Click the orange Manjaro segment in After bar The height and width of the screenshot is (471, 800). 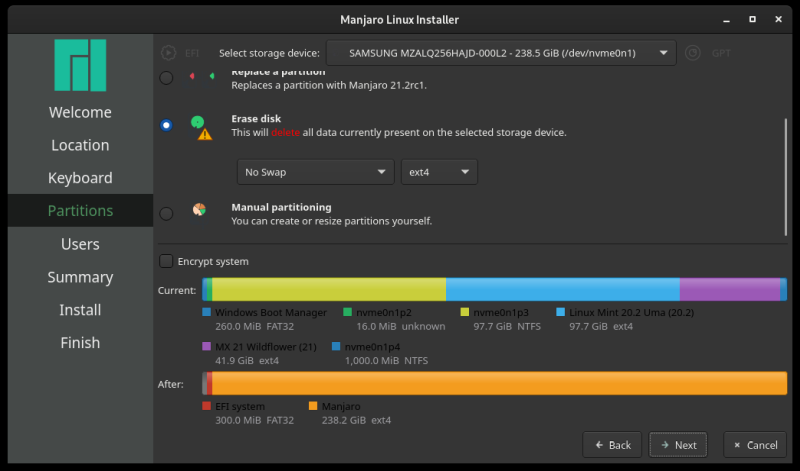click(x=500, y=383)
